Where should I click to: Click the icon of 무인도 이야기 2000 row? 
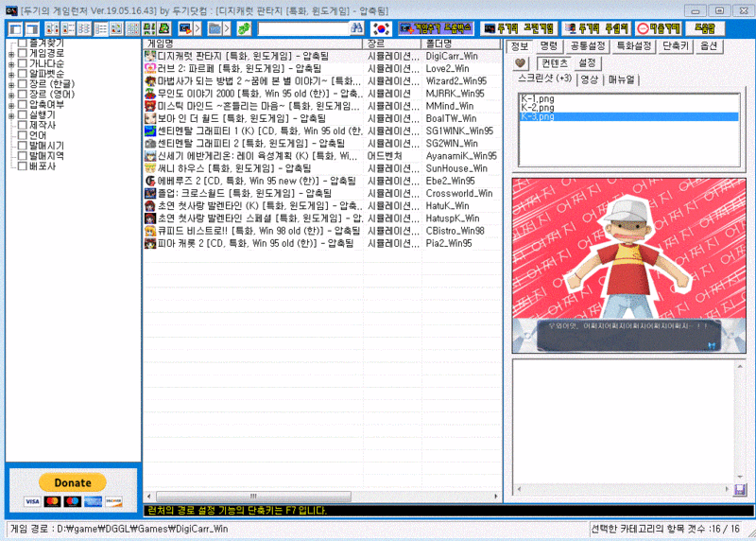pos(150,94)
